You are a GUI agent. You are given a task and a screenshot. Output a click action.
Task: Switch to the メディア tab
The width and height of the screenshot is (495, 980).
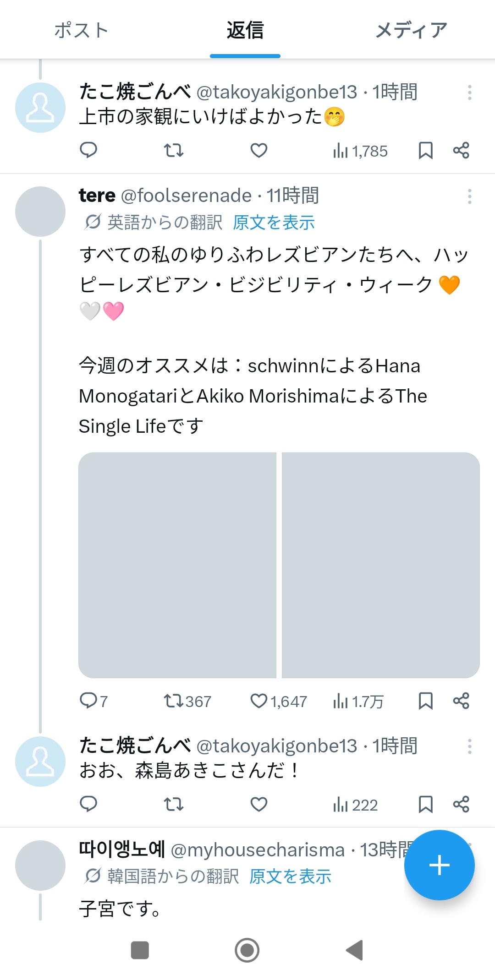411,30
